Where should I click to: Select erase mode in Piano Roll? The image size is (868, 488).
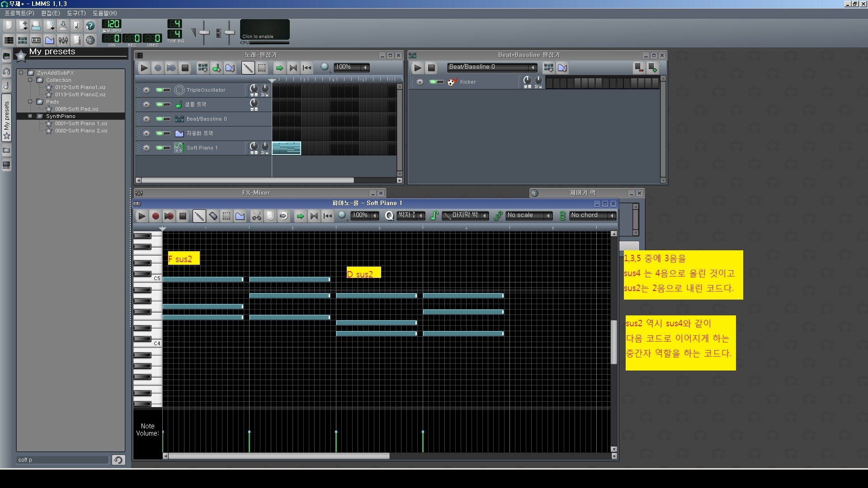[x=213, y=216]
